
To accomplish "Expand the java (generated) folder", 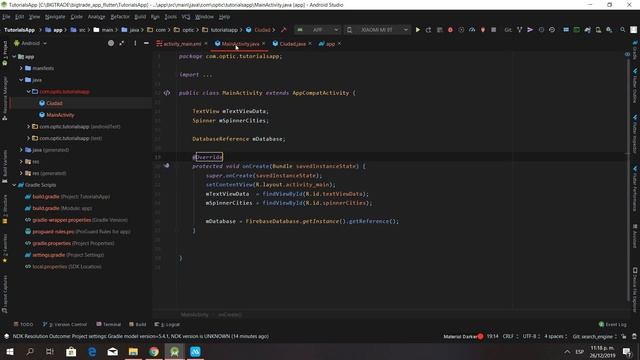I will [x=21, y=150].
